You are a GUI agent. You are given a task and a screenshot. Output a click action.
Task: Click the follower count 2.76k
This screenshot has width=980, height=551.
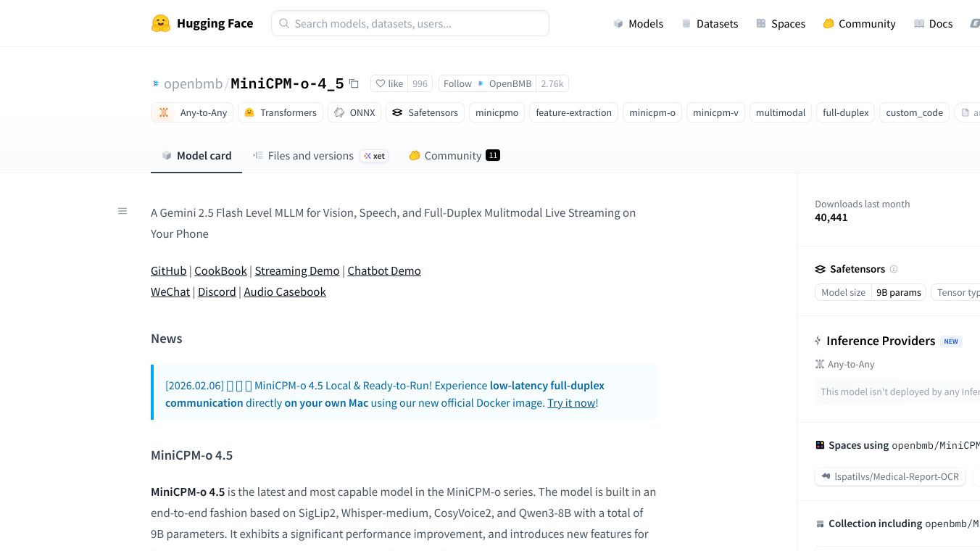(552, 83)
